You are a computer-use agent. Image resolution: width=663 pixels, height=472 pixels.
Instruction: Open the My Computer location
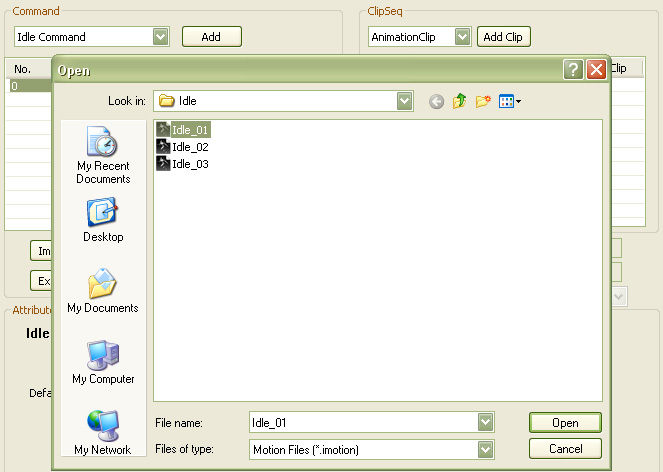(x=103, y=362)
